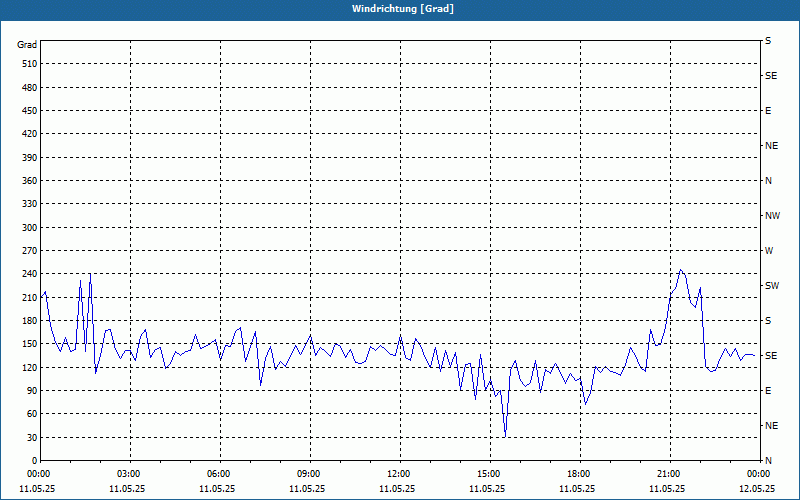Click the S compass label level with 180
The image size is (800, 500).
click(x=768, y=321)
